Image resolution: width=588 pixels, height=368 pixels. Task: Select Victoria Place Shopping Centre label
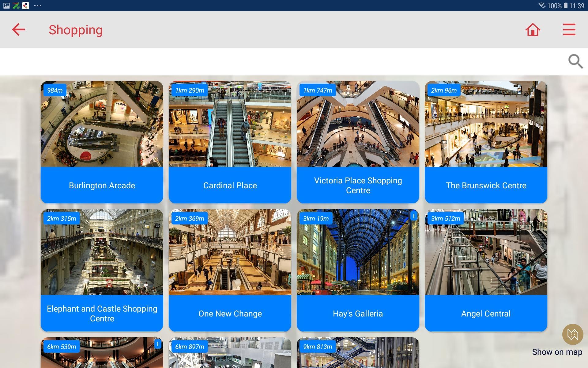point(358,186)
